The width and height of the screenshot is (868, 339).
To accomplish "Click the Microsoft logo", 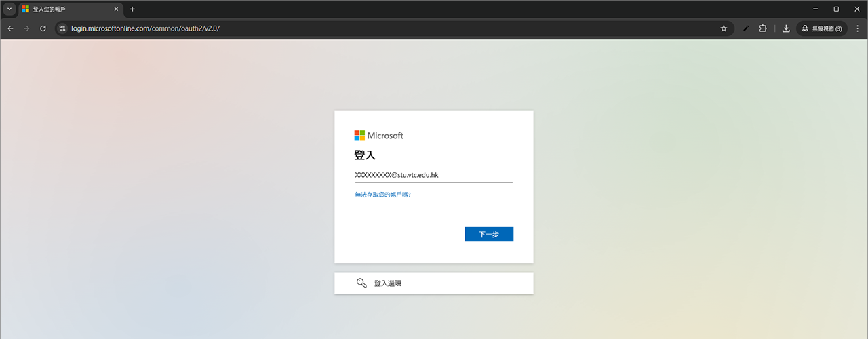I will 378,136.
